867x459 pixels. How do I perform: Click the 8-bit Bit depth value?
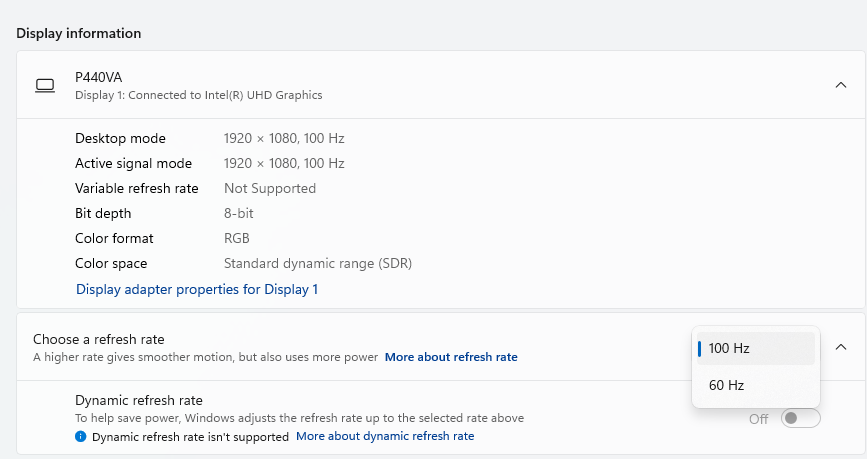239,213
